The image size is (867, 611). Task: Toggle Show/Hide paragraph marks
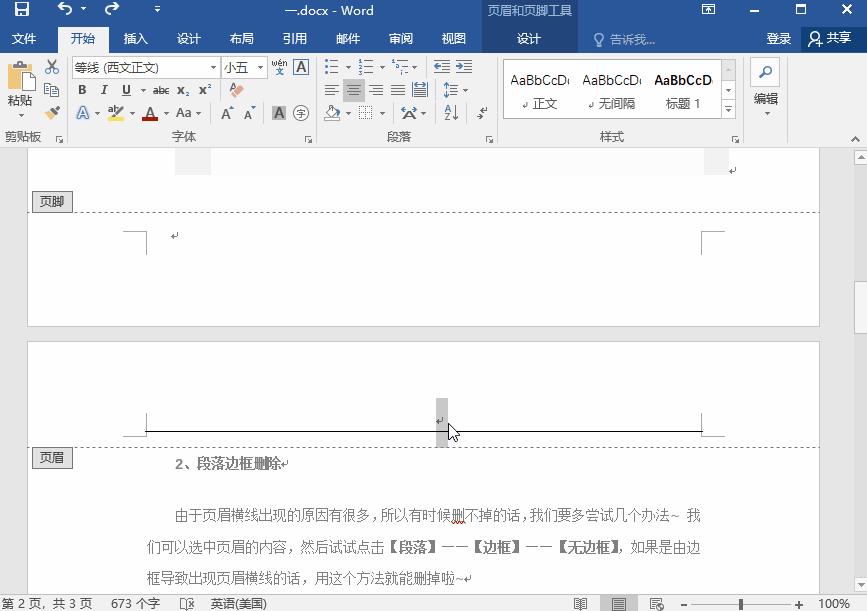pos(482,114)
